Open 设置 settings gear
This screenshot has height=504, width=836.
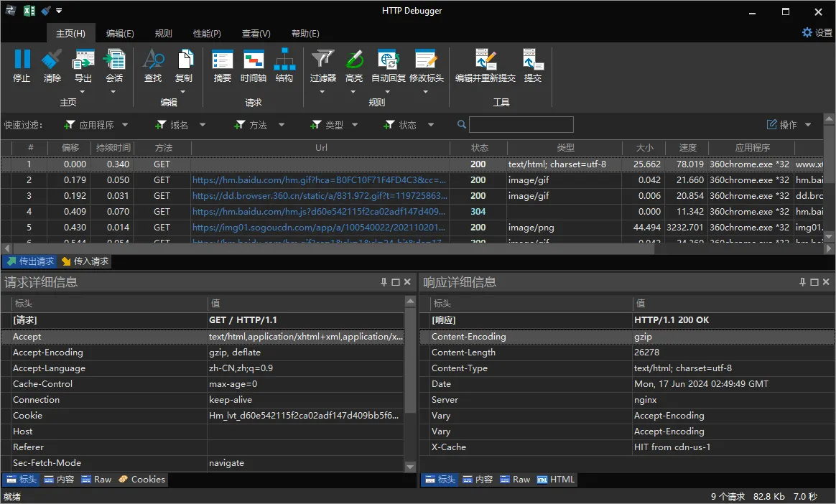coord(817,32)
